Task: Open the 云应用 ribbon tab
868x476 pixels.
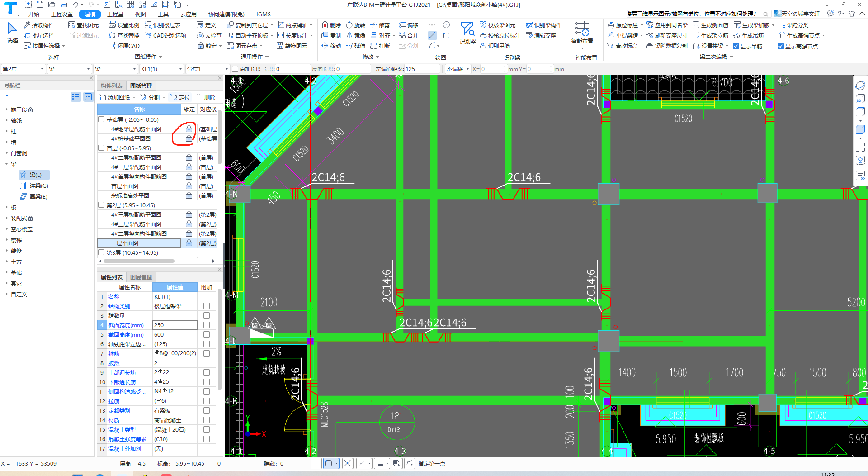Action: pos(189,14)
